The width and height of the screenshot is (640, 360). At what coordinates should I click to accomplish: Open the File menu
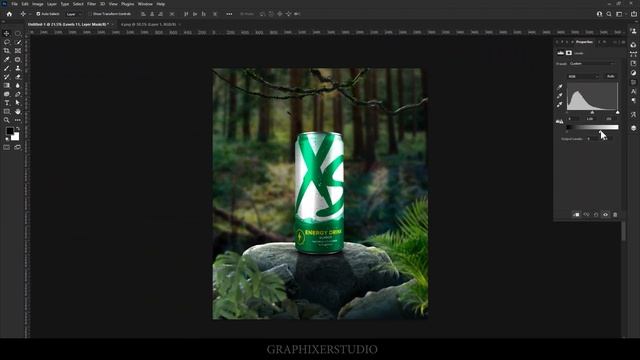[14, 4]
